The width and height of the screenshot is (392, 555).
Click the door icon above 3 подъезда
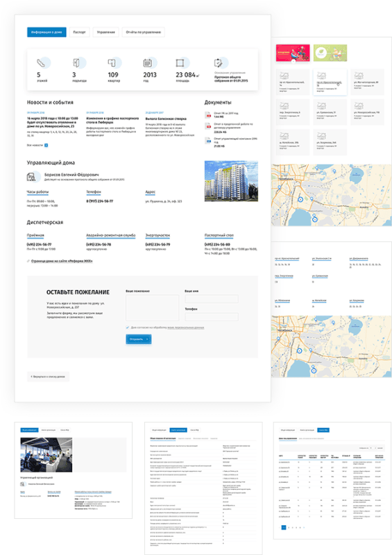pyautogui.click(x=76, y=63)
